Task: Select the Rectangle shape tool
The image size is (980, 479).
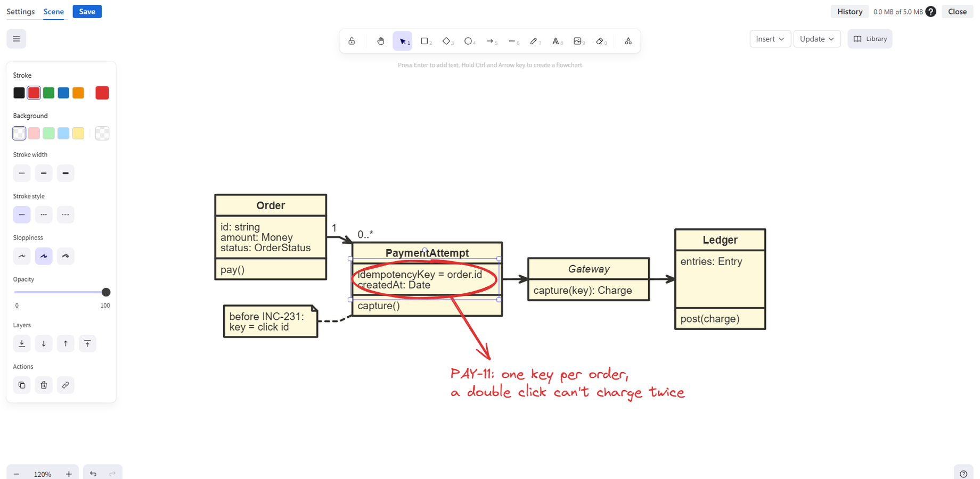Action: point(425,41)
